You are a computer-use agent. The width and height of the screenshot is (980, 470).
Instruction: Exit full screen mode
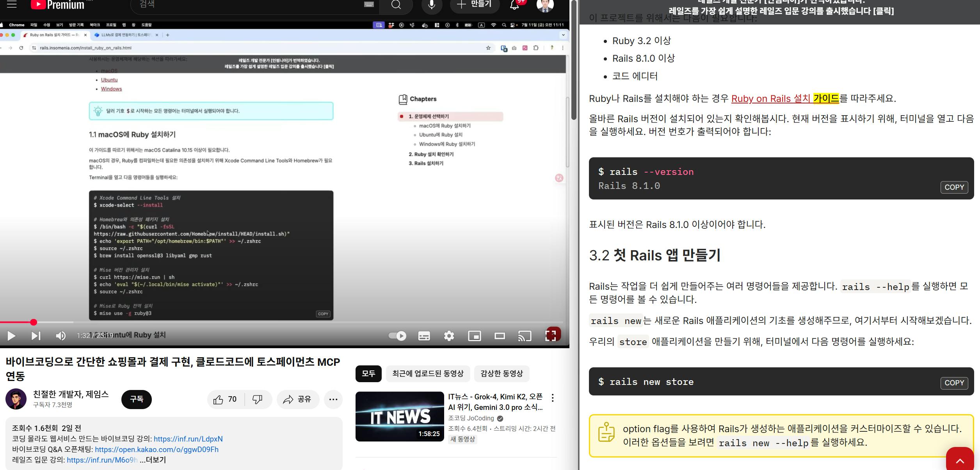[551, 336]
